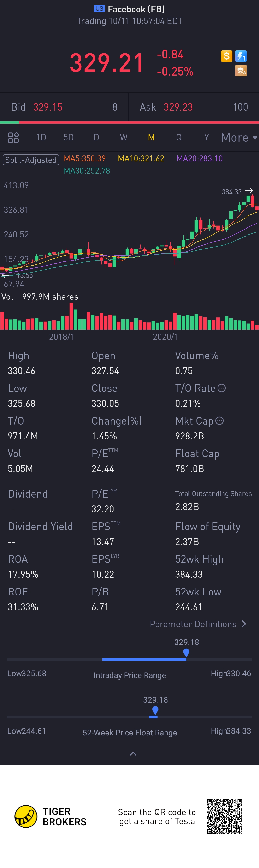This screenshot has width=259, height=868.
Task: Select the Q quarterly chart tab
Action: [179, 138]
